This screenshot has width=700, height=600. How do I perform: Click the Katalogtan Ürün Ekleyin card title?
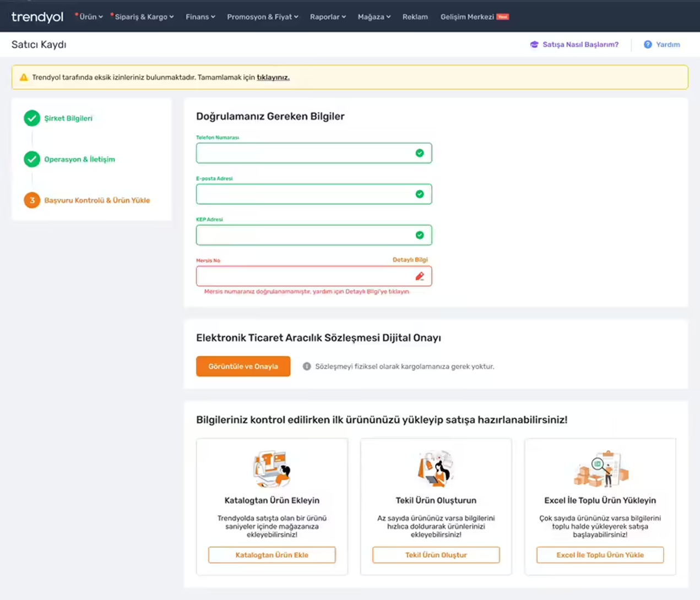(272, 500)
